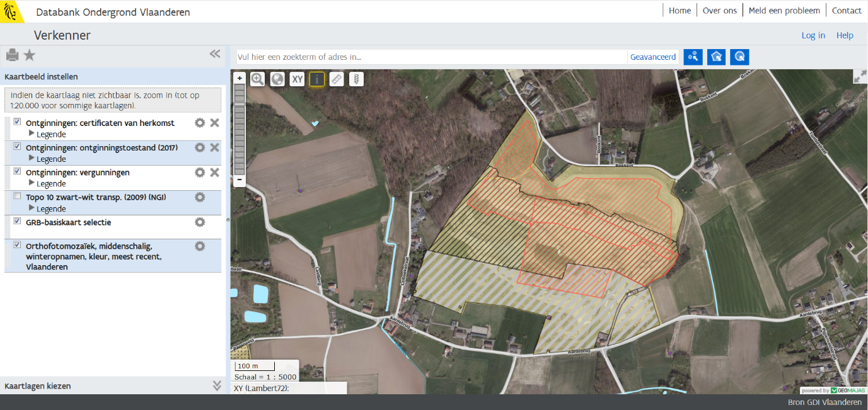The height and width of the screenshot is (410, 868).
Task: Expand the Kaartlagen kiezen panel
Action: (217, 385)
